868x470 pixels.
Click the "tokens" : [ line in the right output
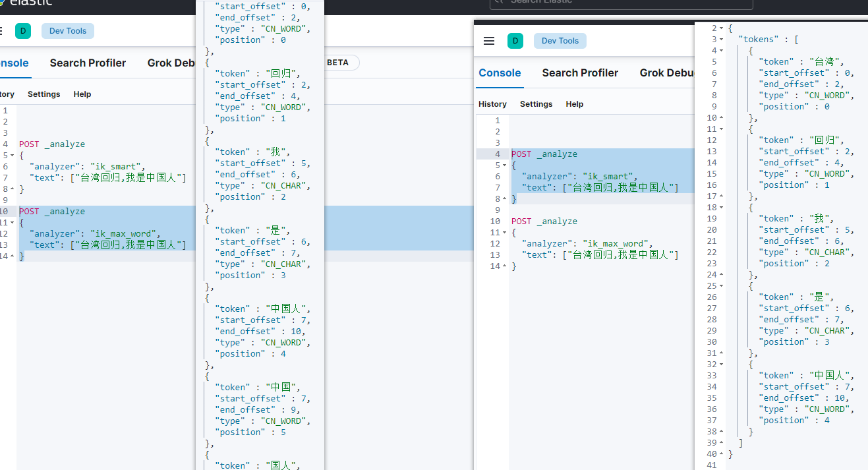point(768,40)
